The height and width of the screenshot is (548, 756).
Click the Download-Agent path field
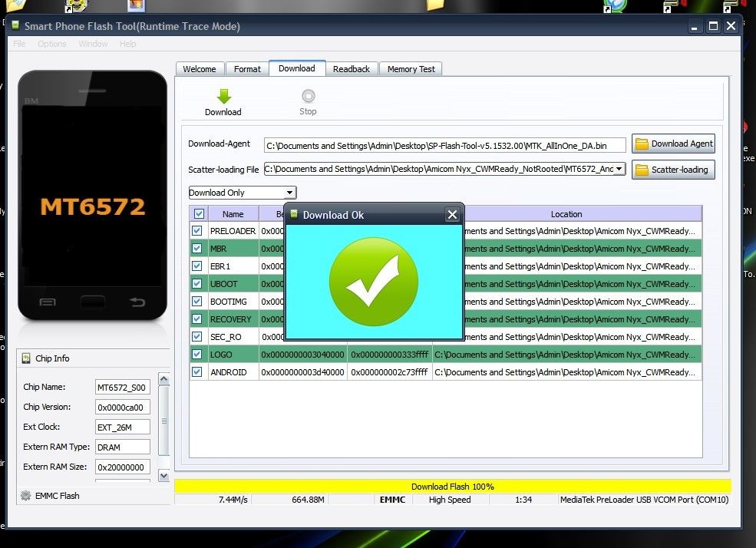[444, 145]
